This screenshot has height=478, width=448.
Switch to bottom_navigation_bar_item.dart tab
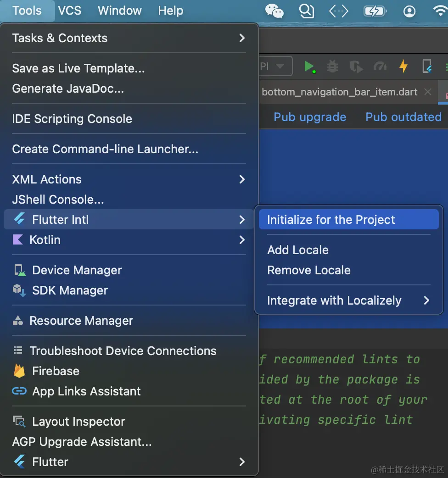(x=339, y=92)
